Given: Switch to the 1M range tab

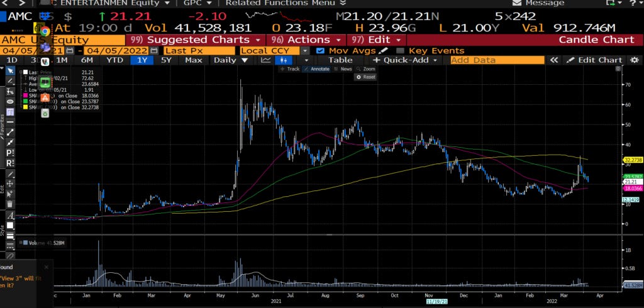Looking at the screenshot, I should point(62,60).
